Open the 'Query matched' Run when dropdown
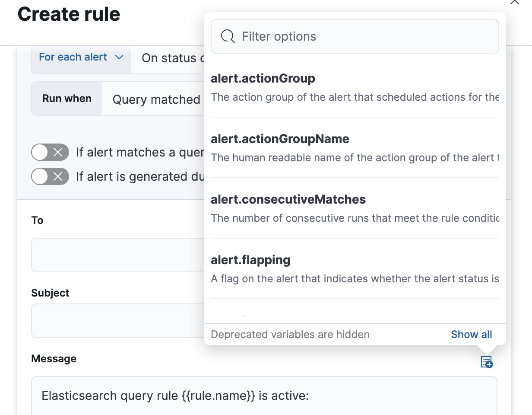This screenshot has height=415, width=532. click(x=155, y=99)
